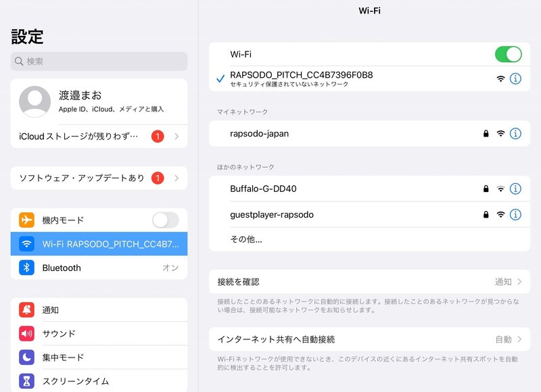Open the Bluetooth settings menu
The height and width of the screenshot is (392, 541).
[99, 268]
